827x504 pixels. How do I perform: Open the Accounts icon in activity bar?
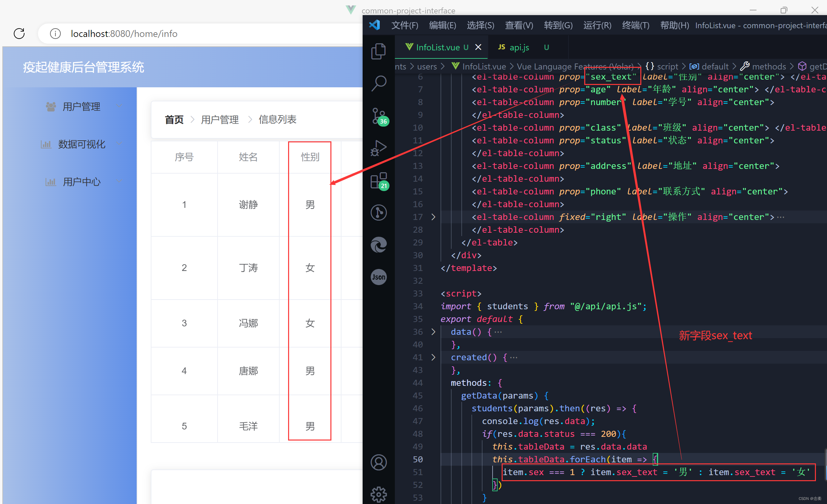pos(378,462)
